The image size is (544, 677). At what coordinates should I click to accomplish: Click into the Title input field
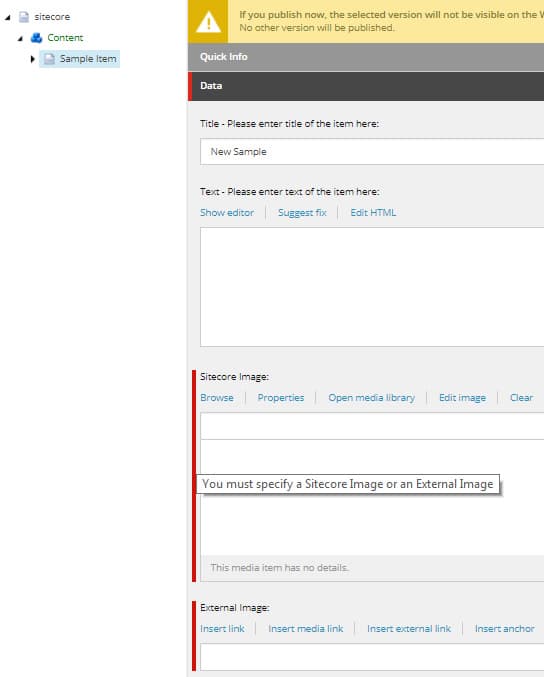[372, 152]
